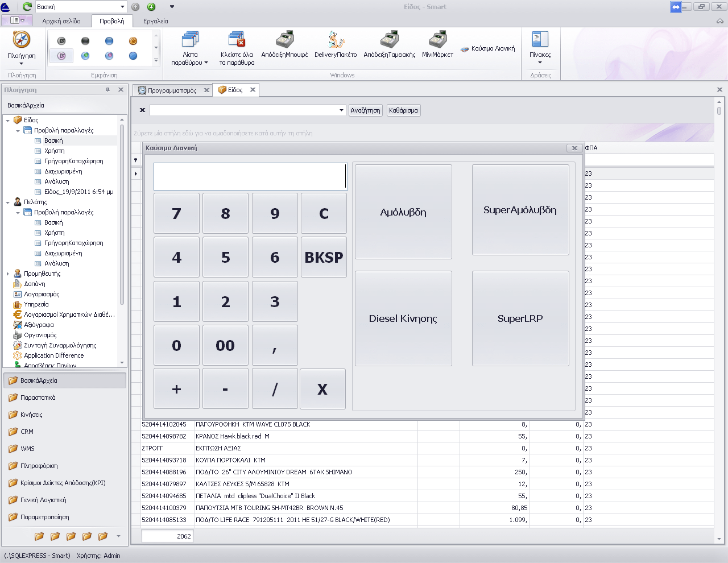The image size is (728, 563).
Task: Click Κλείστε όλα τα παράθυρα icon
Action: click(x=237, y=48)
